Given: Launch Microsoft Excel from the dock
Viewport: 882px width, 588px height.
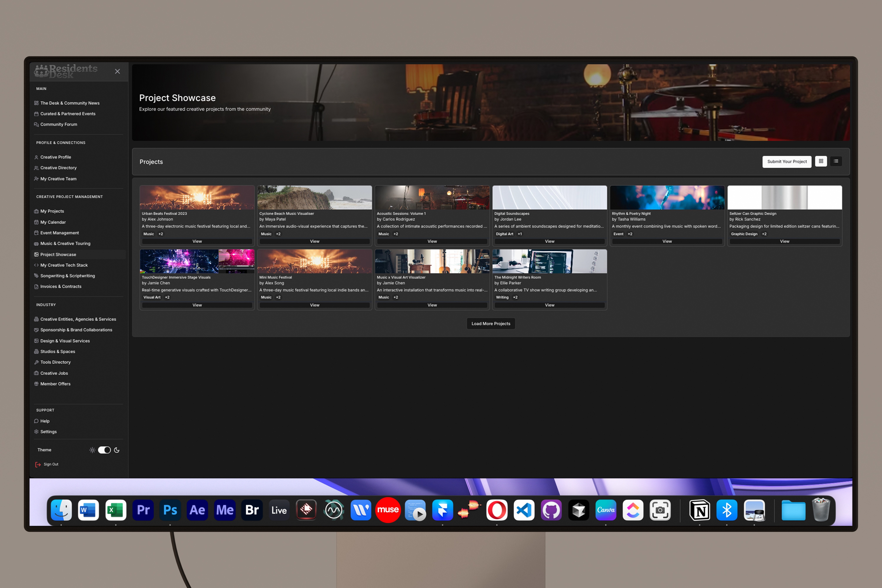Looking at the screenshot, I should coord(116,510).
